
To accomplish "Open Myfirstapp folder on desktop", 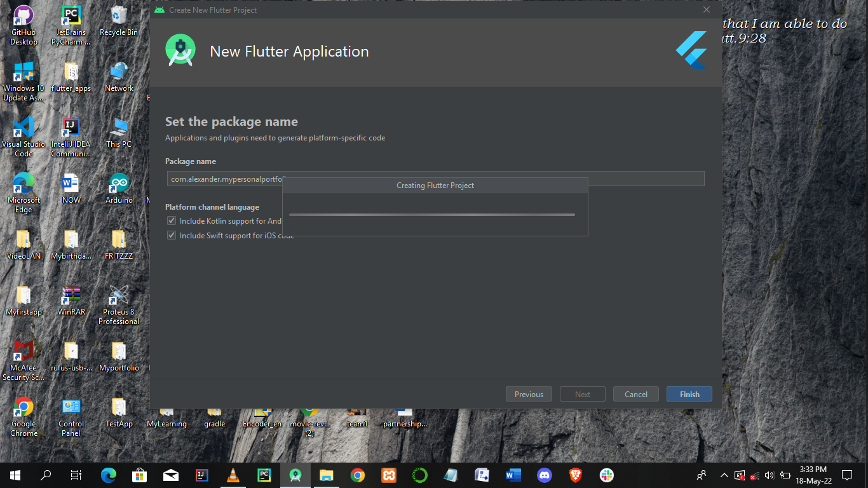I will (x=24, y=301).
